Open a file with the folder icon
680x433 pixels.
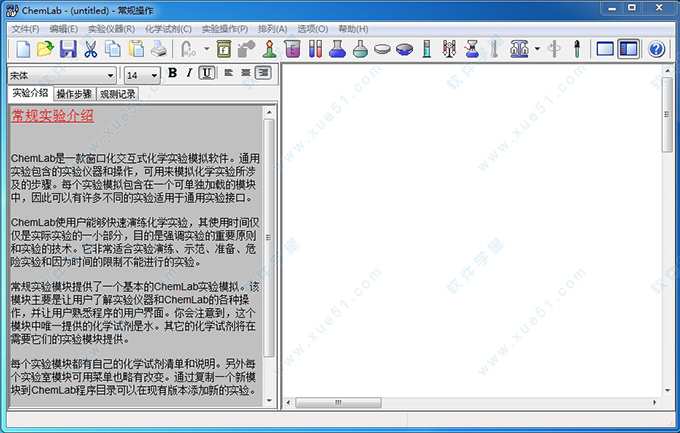coord(45,49)
